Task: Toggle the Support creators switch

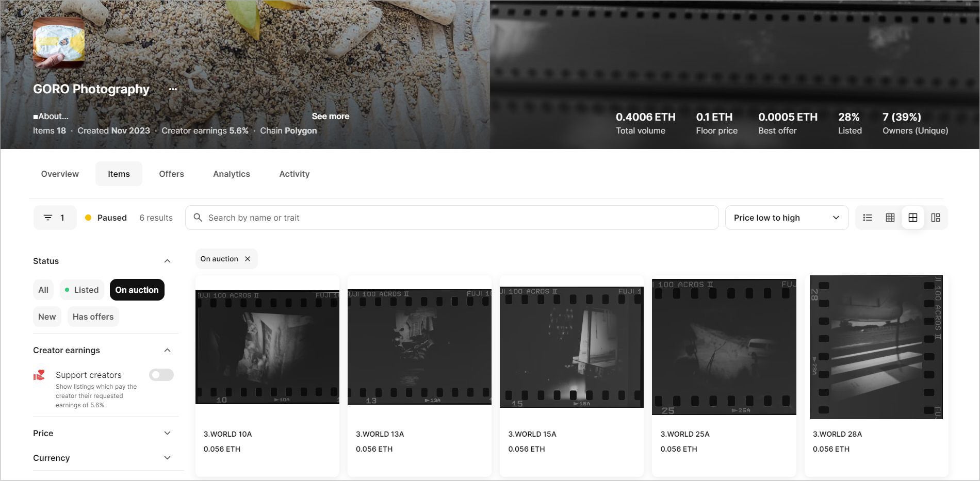Action: point(161,375)
